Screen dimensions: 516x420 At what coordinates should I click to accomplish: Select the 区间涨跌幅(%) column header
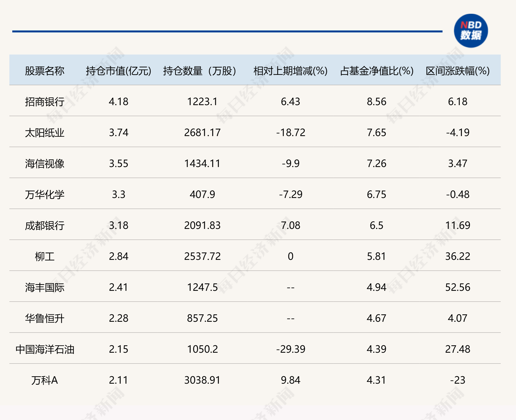pyautogui.click(x=458, y=71)
